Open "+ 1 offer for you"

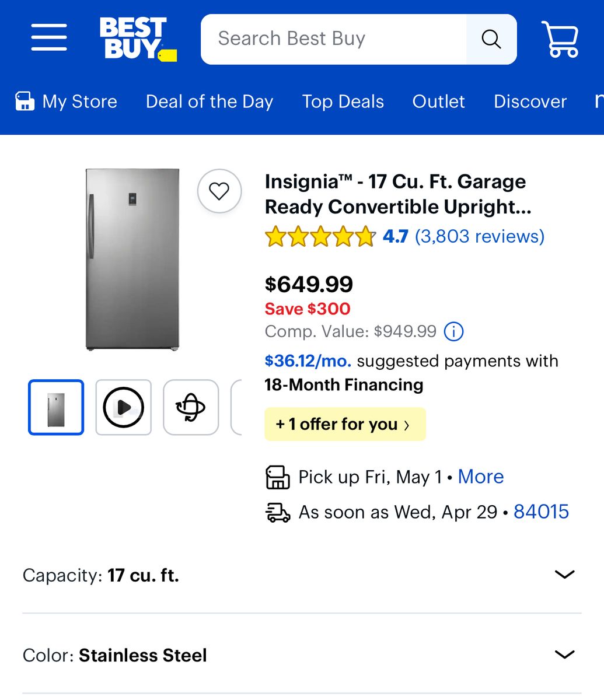pos(344,424)
